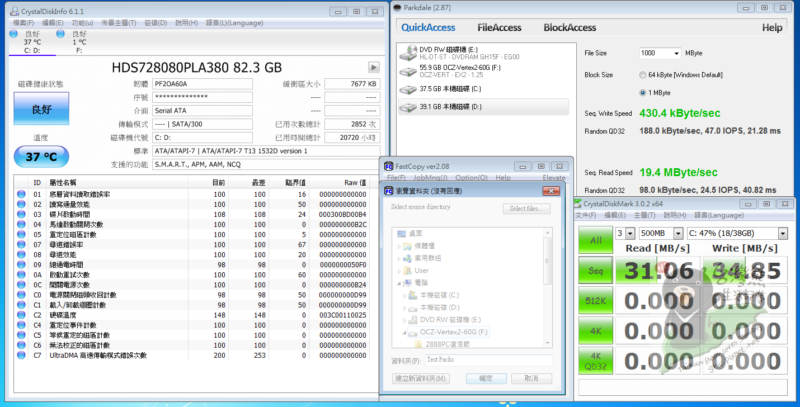Open CrystalDiskMark's first menu bar item
The image size is (800, 407).
pyautogui.click(x=585, y=215)
